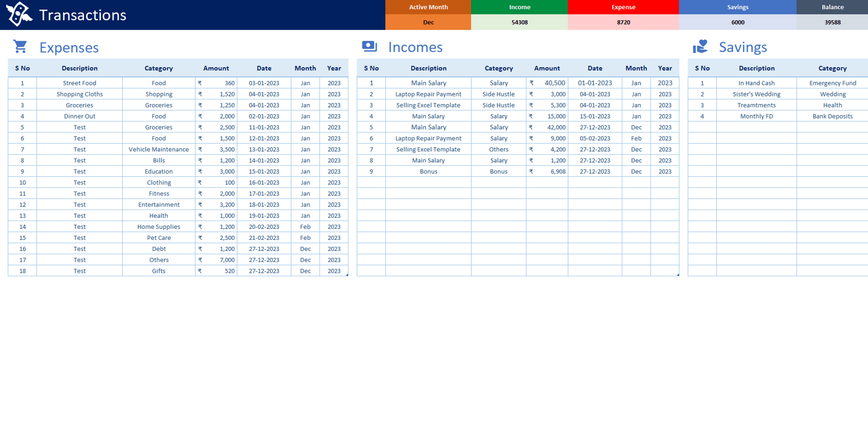
Task: Select the Street Food expense description
Action: click(x=80, y=83)
